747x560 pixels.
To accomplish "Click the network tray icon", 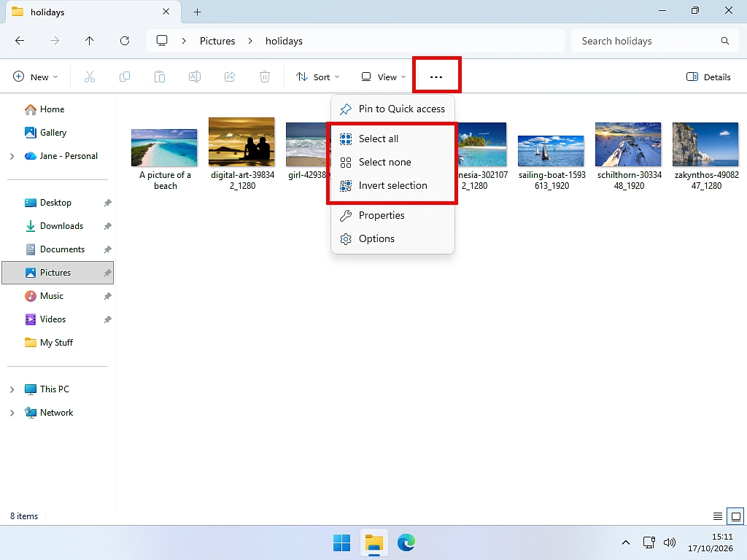I will point(649,542).
